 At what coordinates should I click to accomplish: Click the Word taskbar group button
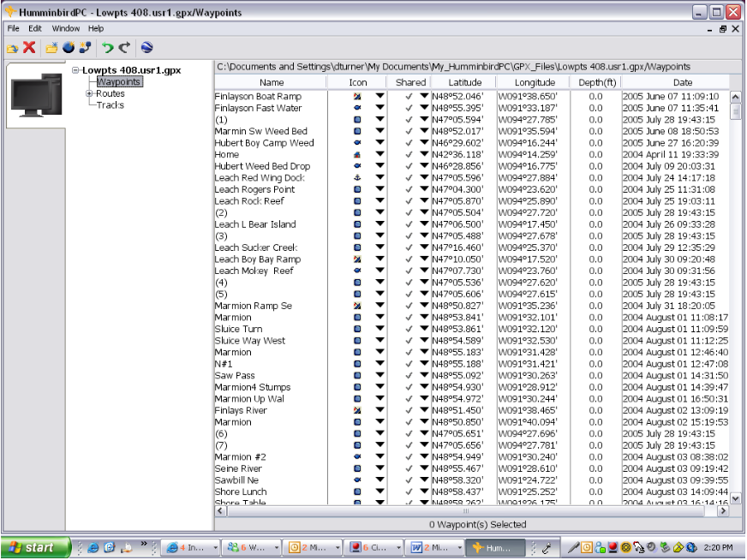[435, 548]
